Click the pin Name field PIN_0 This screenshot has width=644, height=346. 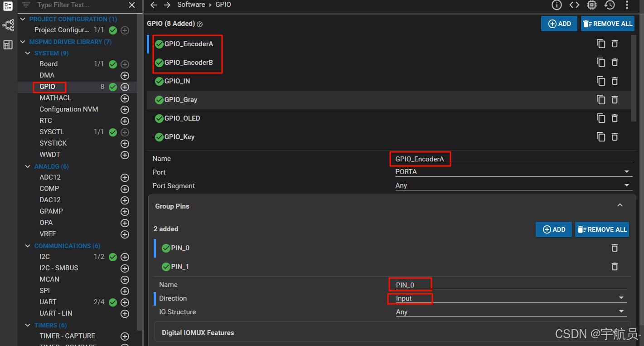(x=511, y=285)
